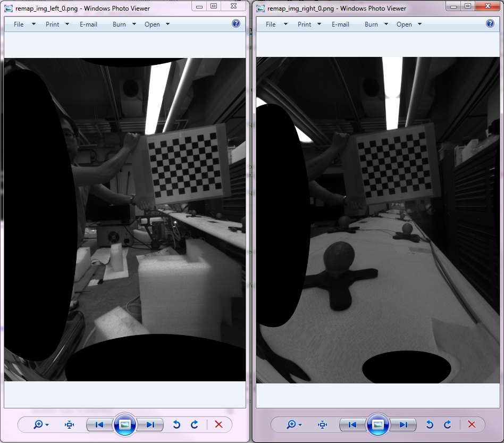Fit image to window in right viewer
This screenshot has width=504, height=443.
pyautogui.click(x=322, y=425)
